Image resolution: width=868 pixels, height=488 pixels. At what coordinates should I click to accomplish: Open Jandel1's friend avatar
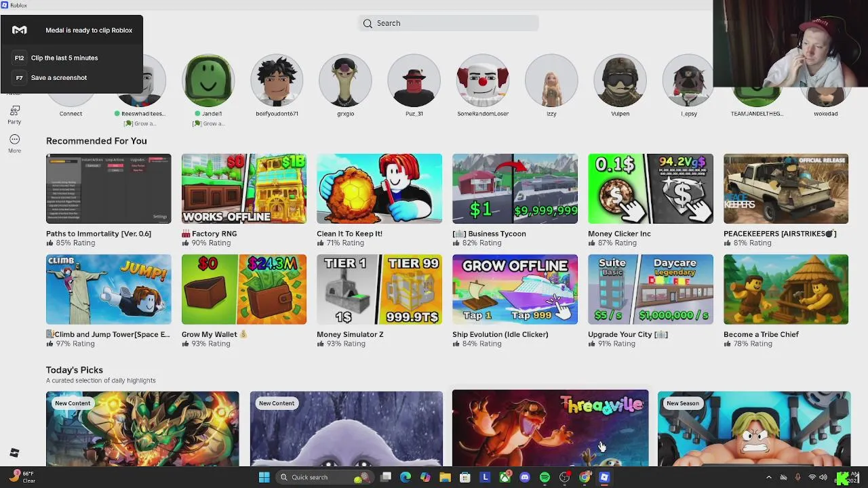(x=208, y=81)
